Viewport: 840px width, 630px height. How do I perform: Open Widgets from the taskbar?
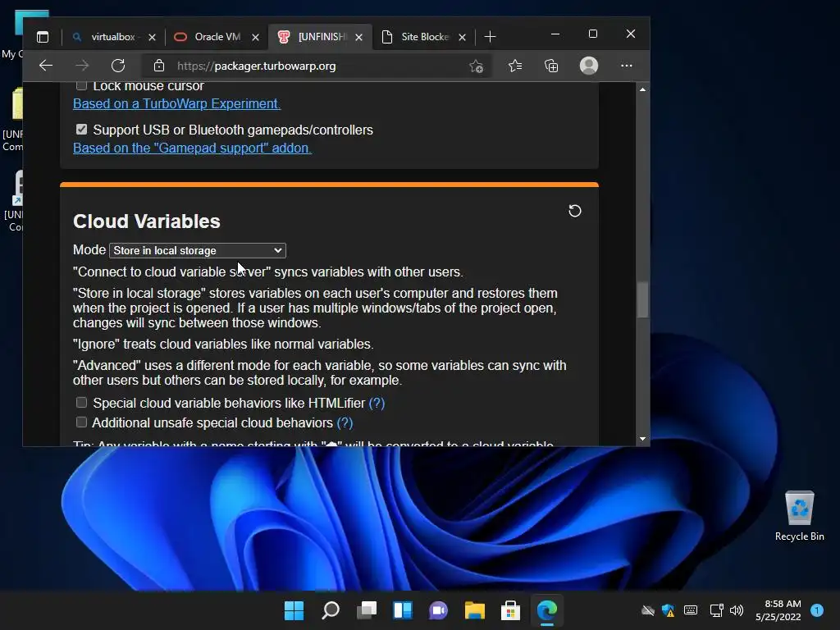point(402,610)
